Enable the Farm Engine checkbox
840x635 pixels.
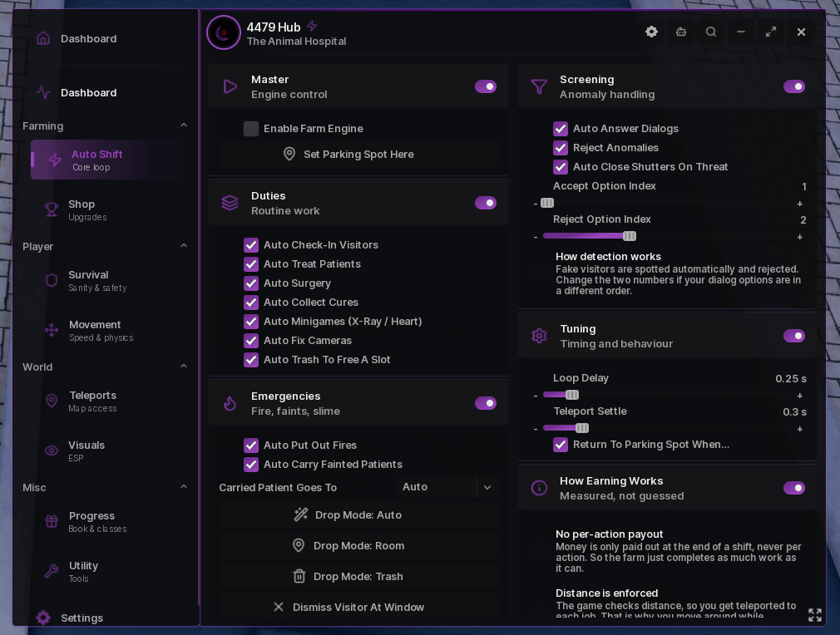click(x=250, y=129)
